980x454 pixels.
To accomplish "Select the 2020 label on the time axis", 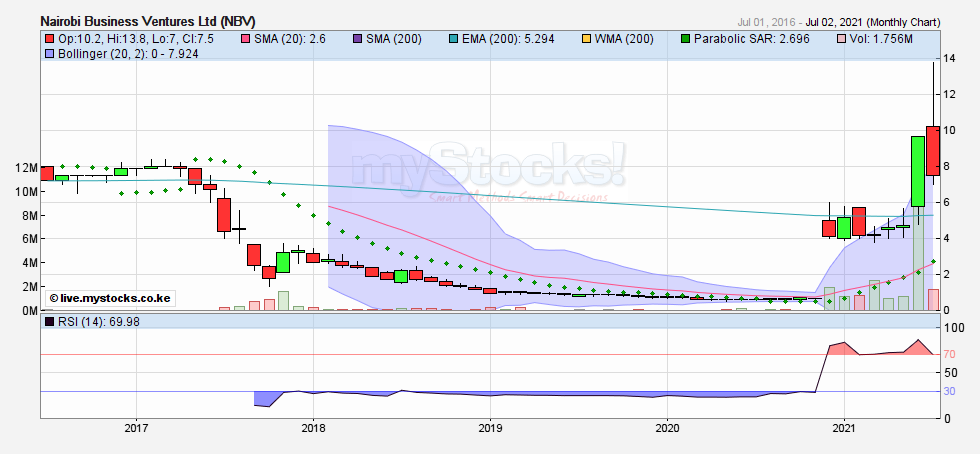I will click(667, 428).
